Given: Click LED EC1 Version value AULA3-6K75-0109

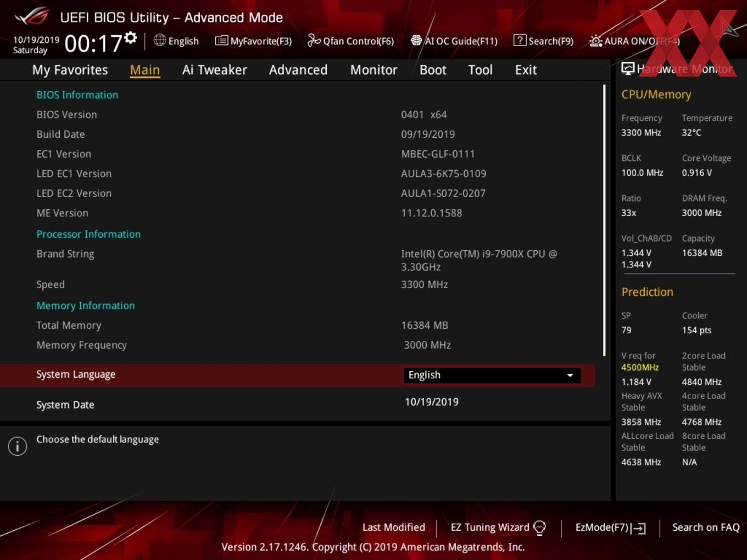Looking at the screenshot, I should tap(444, 174).
